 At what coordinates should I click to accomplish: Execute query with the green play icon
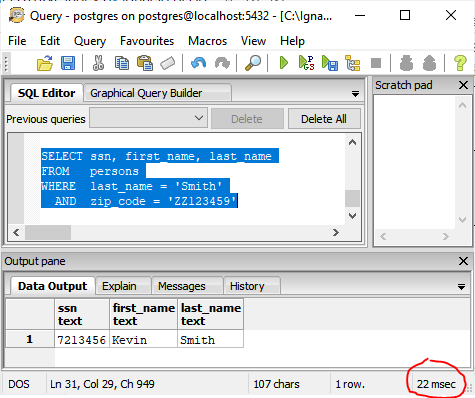[x=283, y=63]
